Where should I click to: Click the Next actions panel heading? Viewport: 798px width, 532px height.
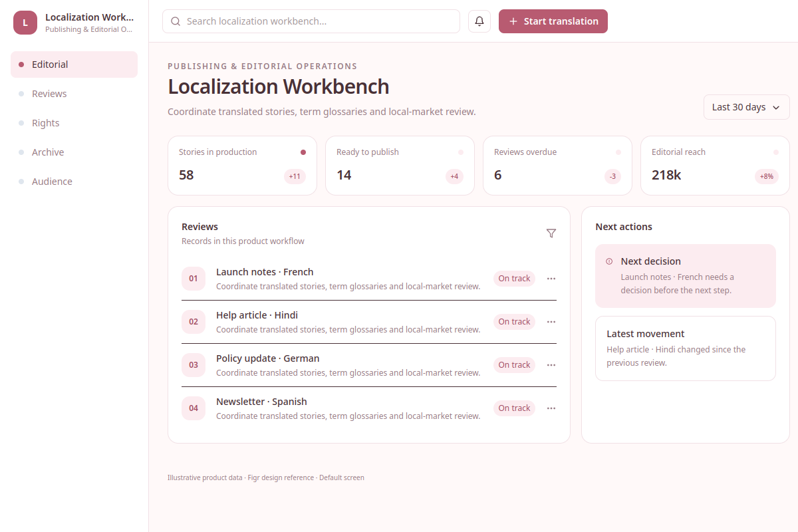(x=624, y=227)
